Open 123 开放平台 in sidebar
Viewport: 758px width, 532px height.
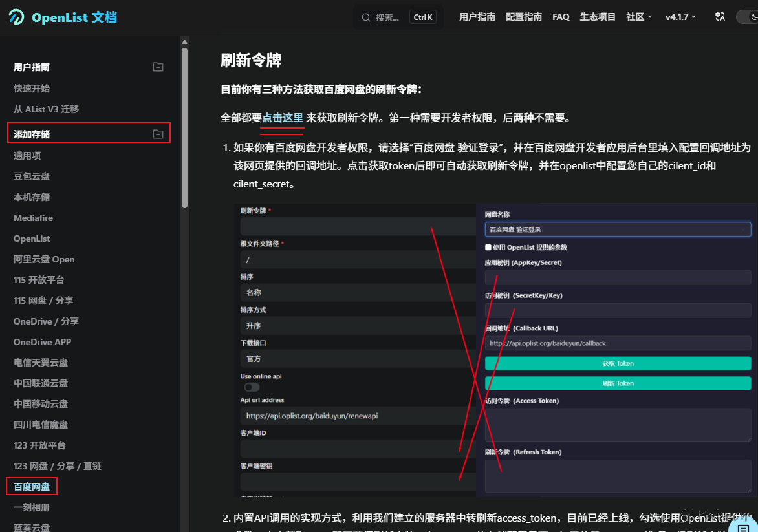coord(39,445)
